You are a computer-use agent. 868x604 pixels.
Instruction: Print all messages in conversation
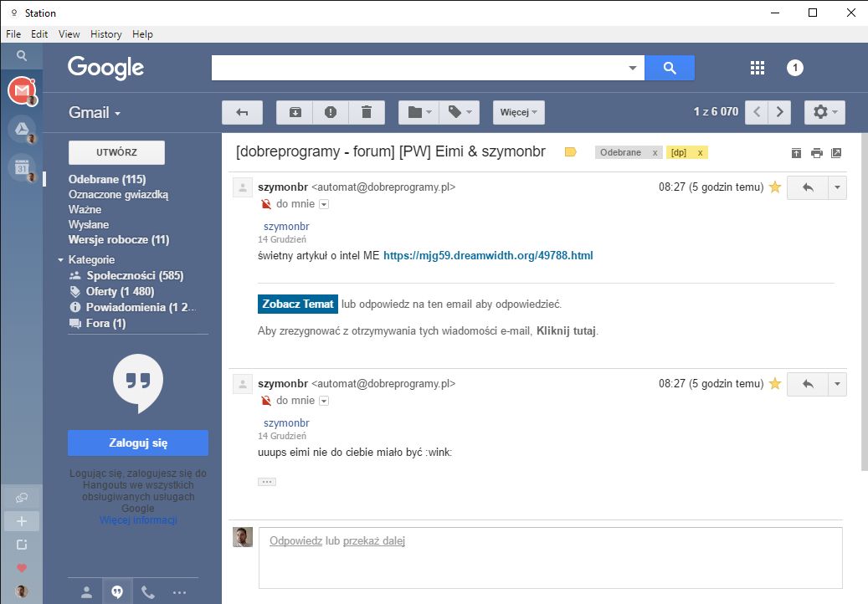[816, 153]
